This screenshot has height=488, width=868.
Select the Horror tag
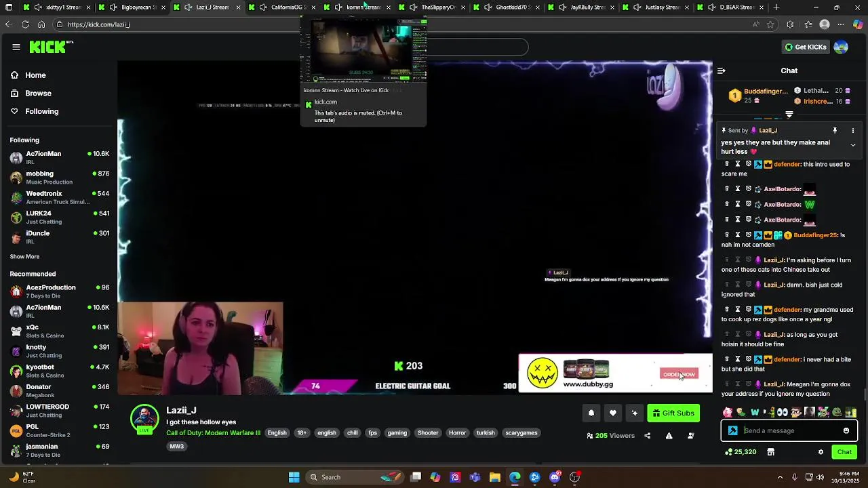point(458,433)
